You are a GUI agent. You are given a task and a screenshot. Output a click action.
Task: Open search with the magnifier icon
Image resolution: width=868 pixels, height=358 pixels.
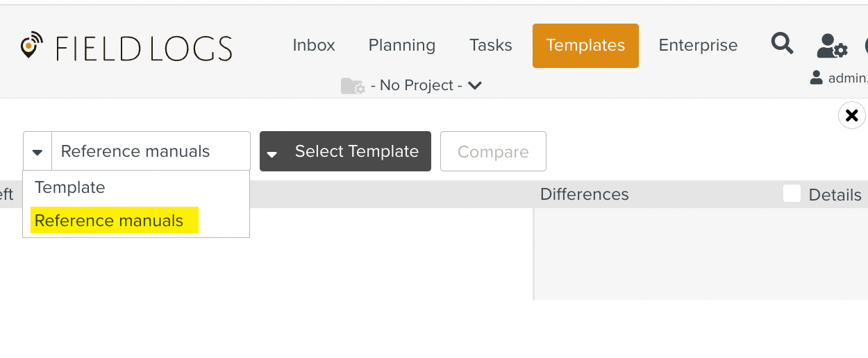783,44
